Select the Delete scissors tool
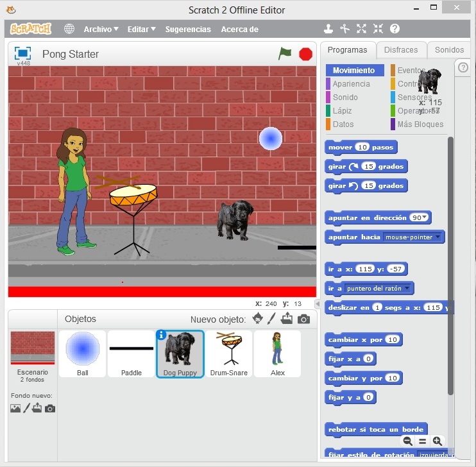This screenshot has width=476, height=467. 345,29
